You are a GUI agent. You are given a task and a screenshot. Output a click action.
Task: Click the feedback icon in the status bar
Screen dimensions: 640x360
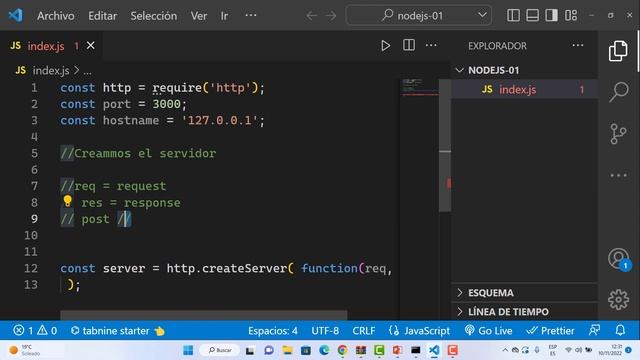point(595,330)
